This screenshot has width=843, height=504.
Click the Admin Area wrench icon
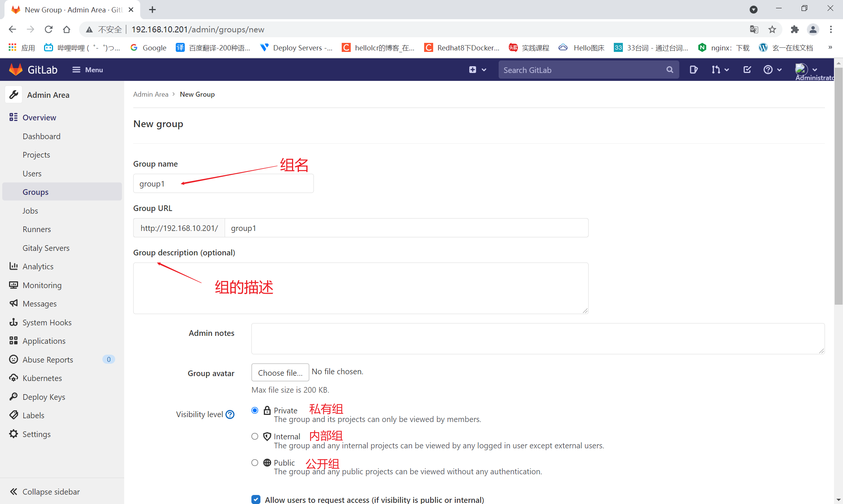point(14,95)
